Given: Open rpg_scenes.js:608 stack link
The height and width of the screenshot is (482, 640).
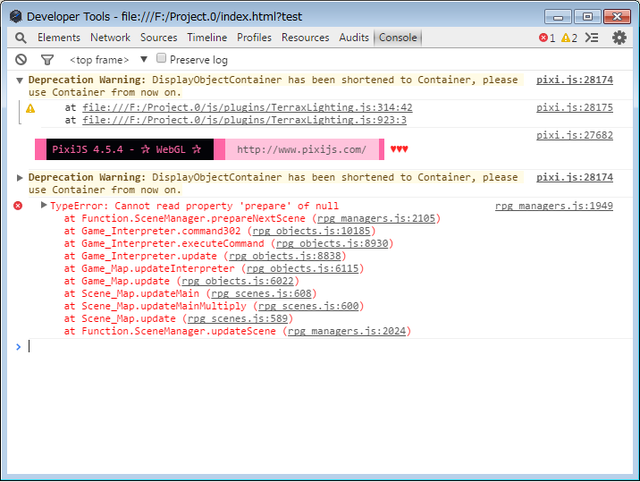Looking at the screenshot, I should coord(261,294).
